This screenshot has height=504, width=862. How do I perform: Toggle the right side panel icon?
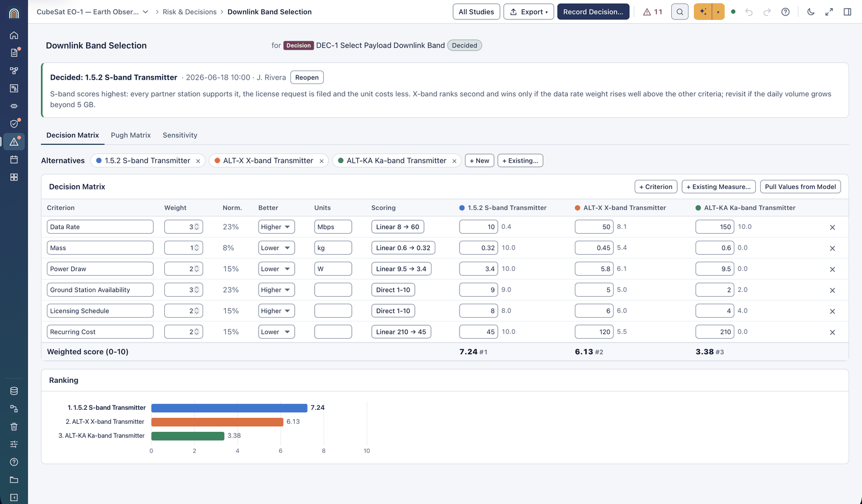(847, 12)
